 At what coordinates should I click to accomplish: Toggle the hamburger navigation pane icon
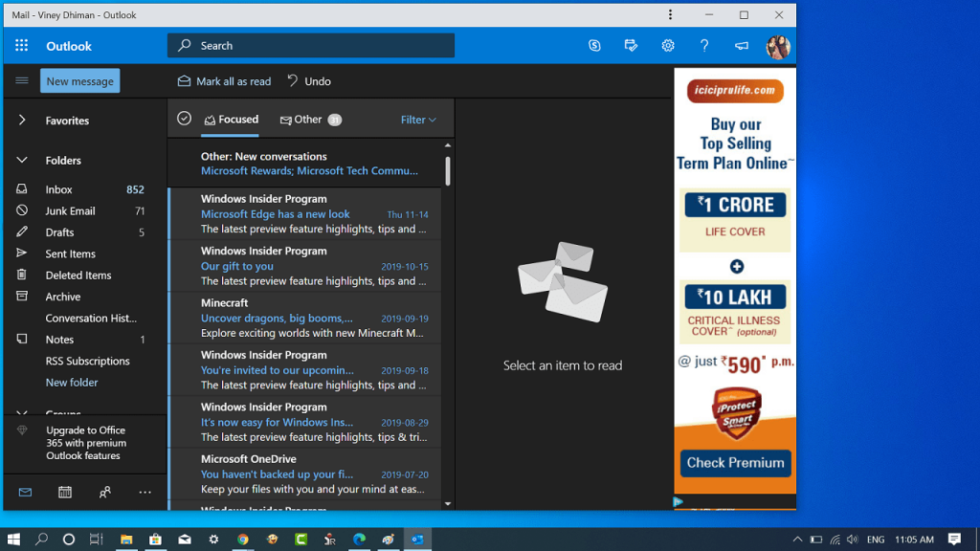pos(22,80)
